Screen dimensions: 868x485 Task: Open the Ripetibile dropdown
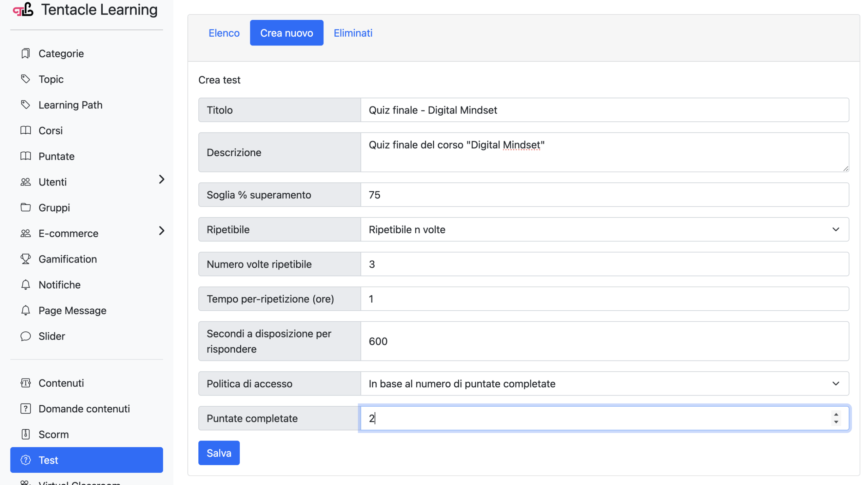coord(604,230)
